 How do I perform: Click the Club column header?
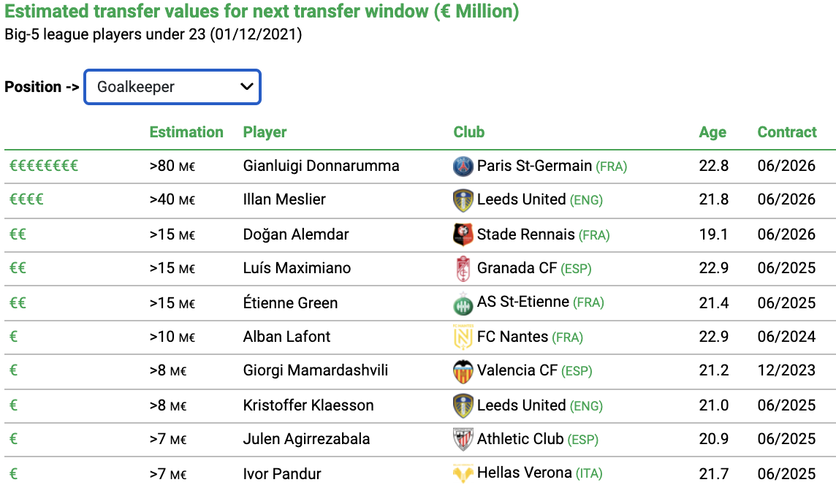[469, 132]
